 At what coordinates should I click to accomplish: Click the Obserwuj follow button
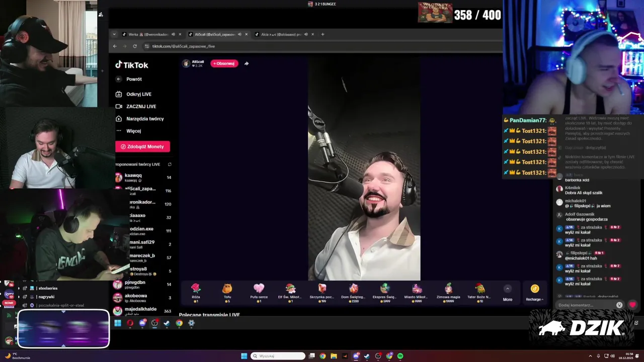224,63
